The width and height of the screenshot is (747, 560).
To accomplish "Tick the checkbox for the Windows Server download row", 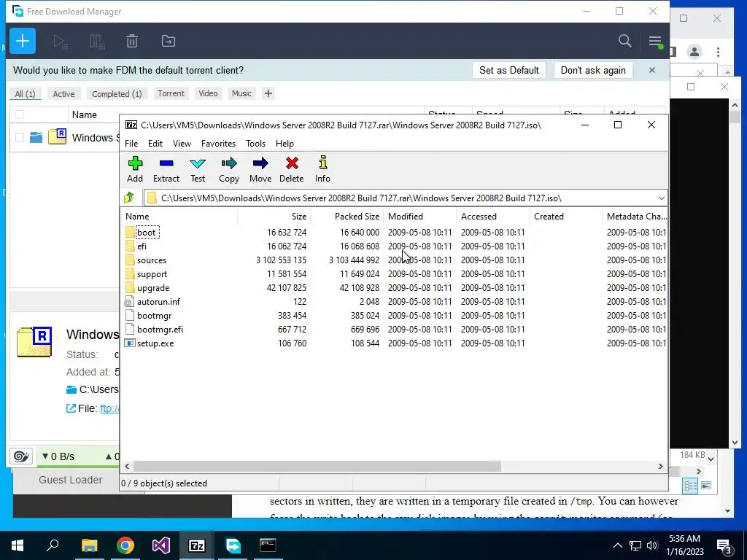I will [20, 138].
